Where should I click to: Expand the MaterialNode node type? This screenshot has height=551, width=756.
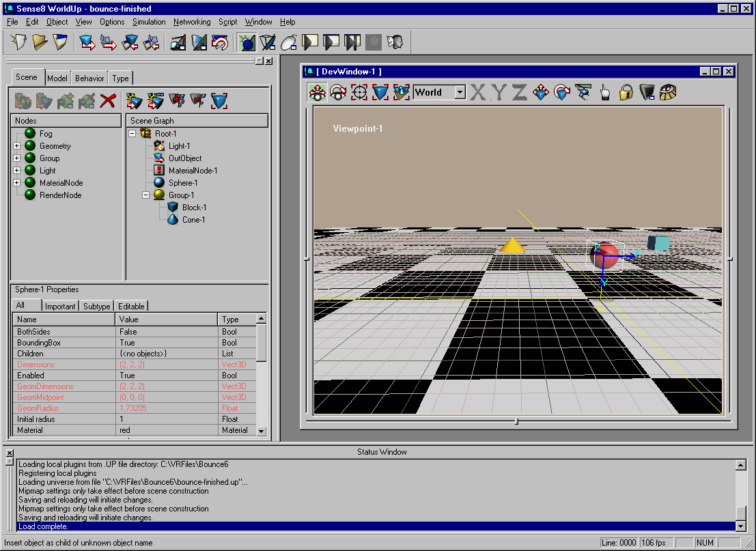(x=17, y=183)
